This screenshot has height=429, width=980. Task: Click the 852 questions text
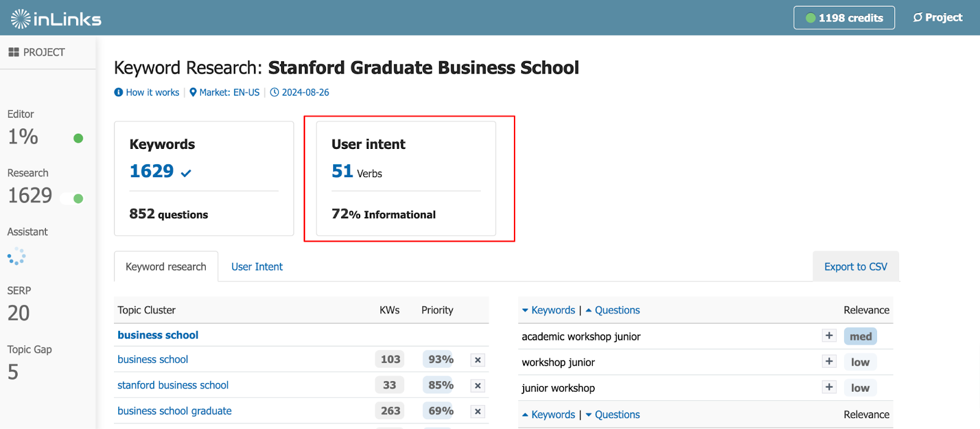(x=168, y=214)
